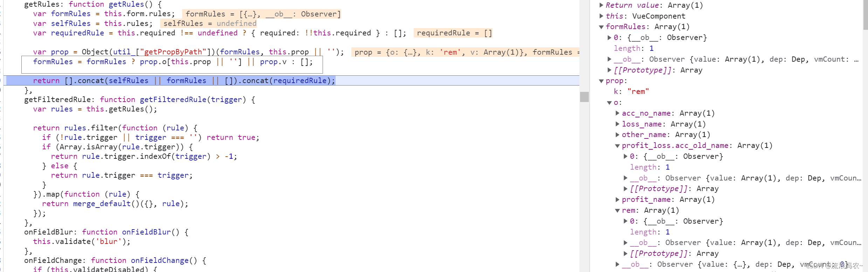868x272 pixels.
Task: Click the this.validate('blur') line
Action: tap(82, 242)
